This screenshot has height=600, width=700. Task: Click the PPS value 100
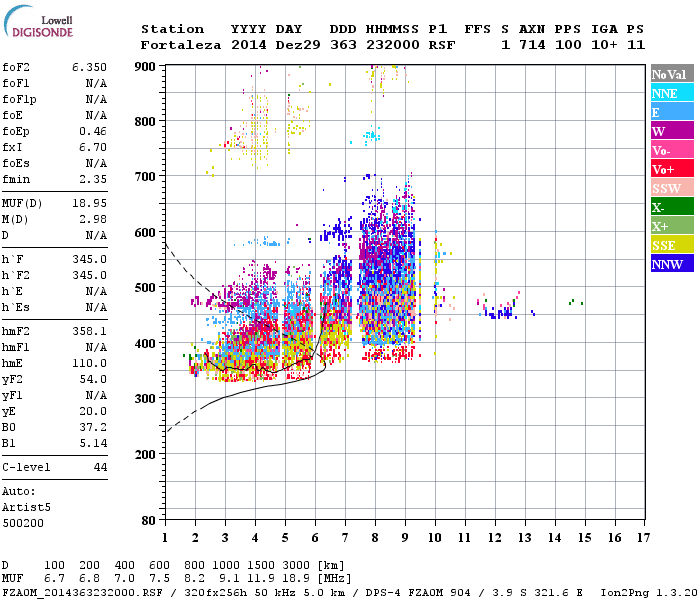coord(568,45)
